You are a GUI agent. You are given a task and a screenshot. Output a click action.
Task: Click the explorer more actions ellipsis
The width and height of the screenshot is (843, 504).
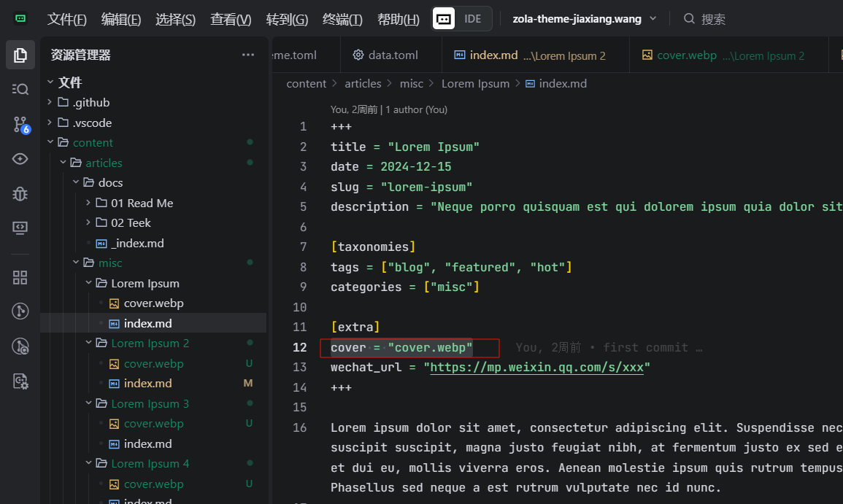pyautogui.click(x=248, y=55)
